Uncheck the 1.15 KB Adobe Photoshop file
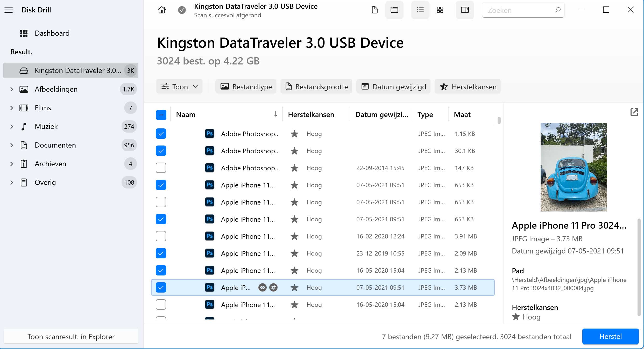644x349 pixels. 161,134
